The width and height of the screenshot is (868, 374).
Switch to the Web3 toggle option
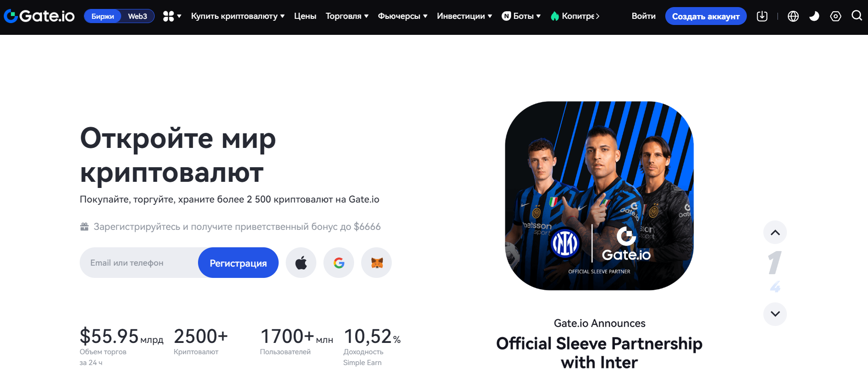(x=138, y=16)
